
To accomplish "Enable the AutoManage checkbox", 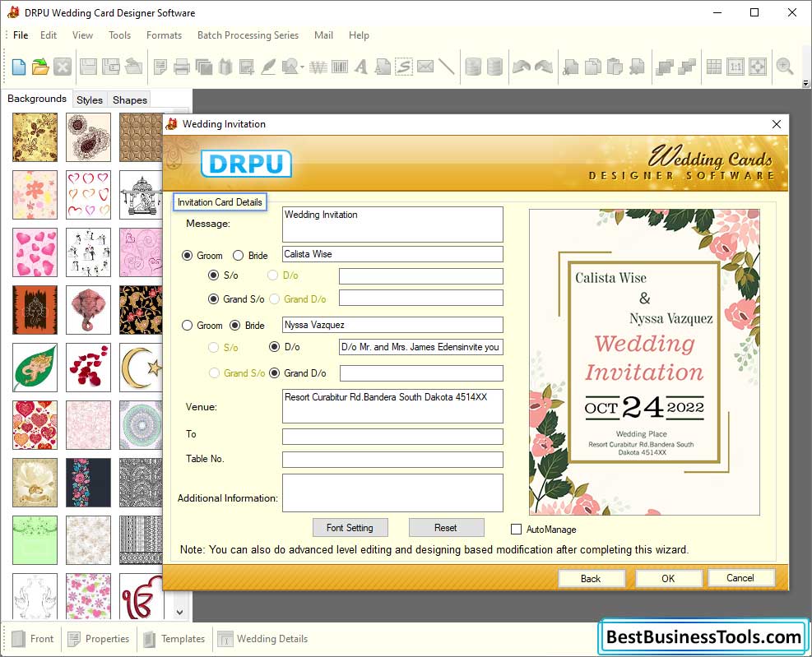I will click(x=516, y=529).
